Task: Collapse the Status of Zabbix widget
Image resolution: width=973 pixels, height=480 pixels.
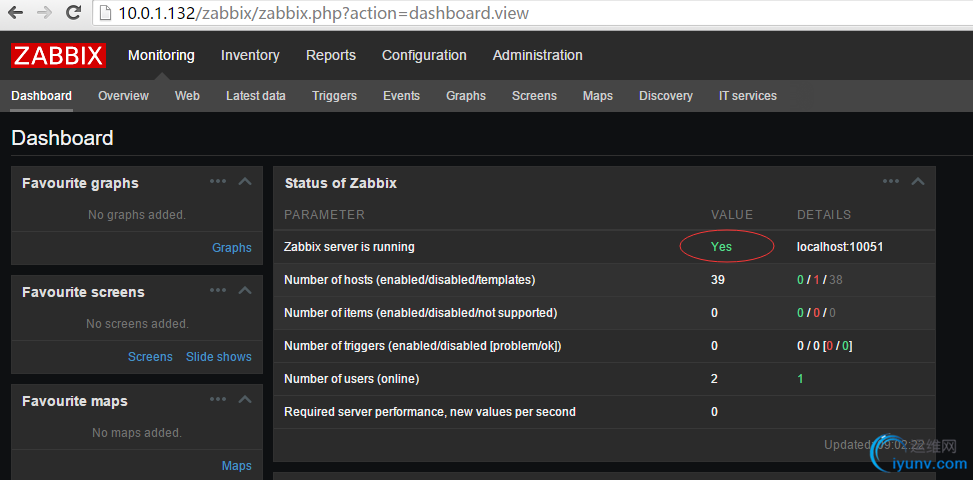Action: 918,182
